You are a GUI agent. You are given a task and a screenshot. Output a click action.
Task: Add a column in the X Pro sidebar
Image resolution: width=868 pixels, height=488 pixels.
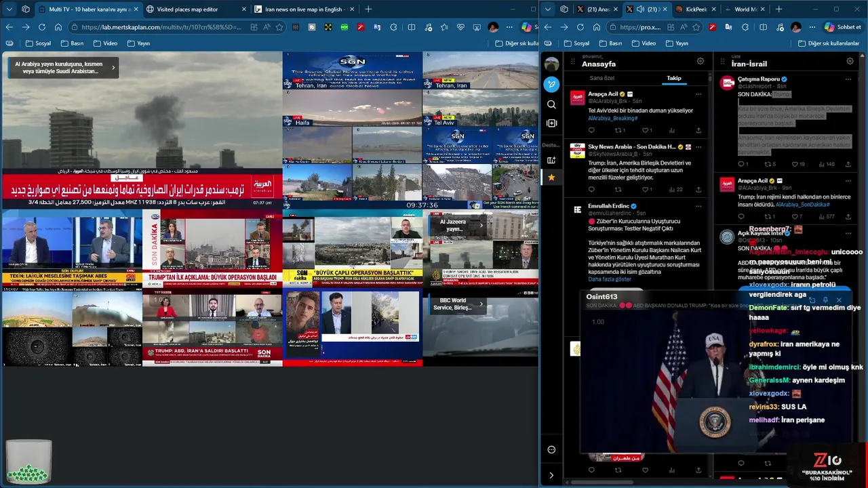click(x=551, y=123)
